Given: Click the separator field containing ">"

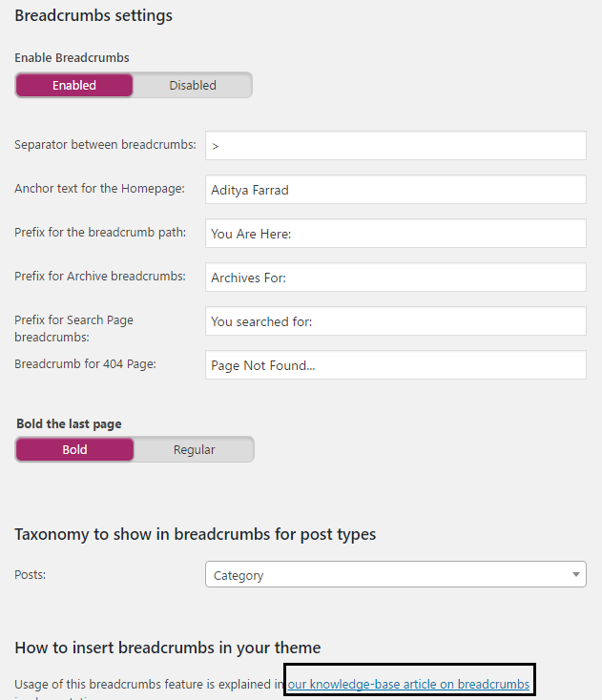Looking at the screenshot, I should 395,146.
